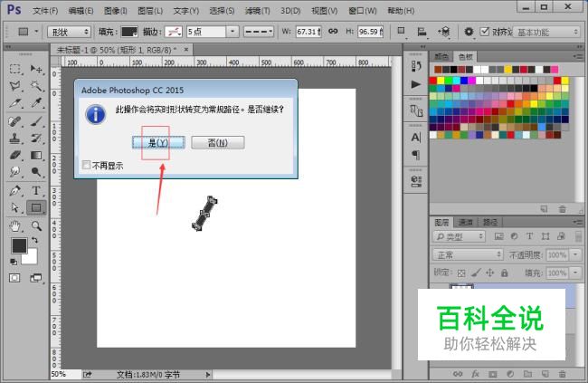
Task: Select the Eraser tool
Action: tap(15, 155)
